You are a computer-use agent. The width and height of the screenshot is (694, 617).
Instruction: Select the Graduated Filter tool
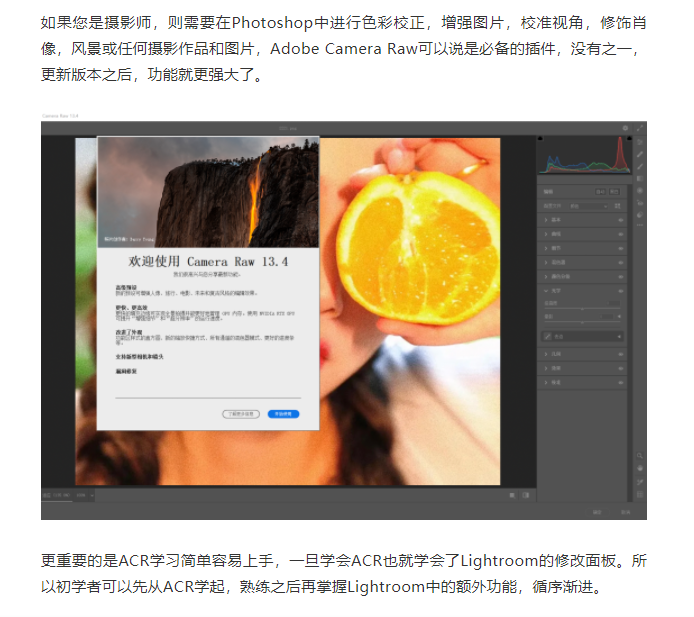(x=640, y=178)
